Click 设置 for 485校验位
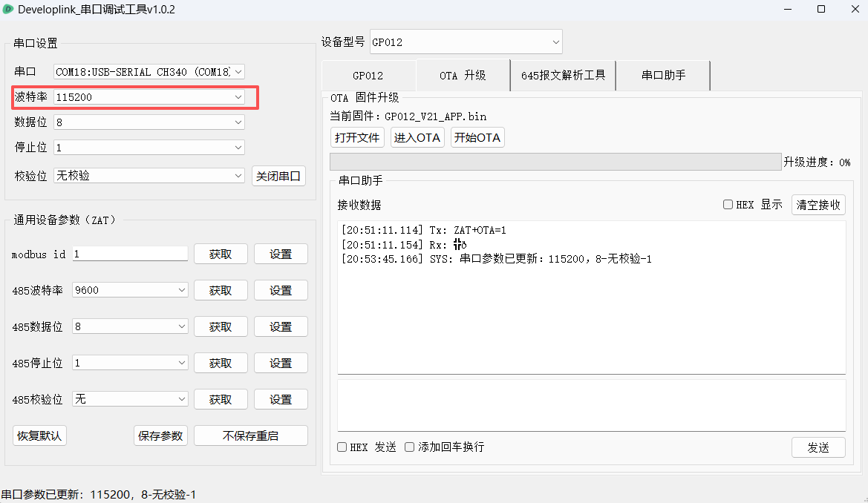Image resolution: width=868 pixels, height=503 pixels. [x=281, y=400]
